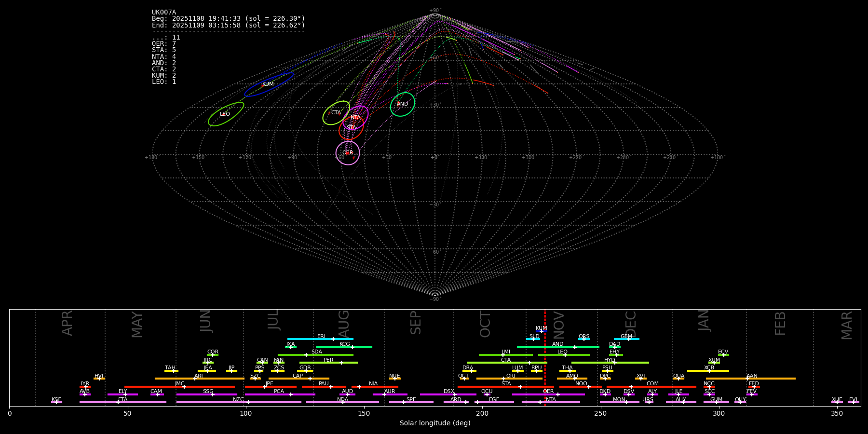
Task: Click the STA radiant label in the red ellipse
Action: [351, 128]
